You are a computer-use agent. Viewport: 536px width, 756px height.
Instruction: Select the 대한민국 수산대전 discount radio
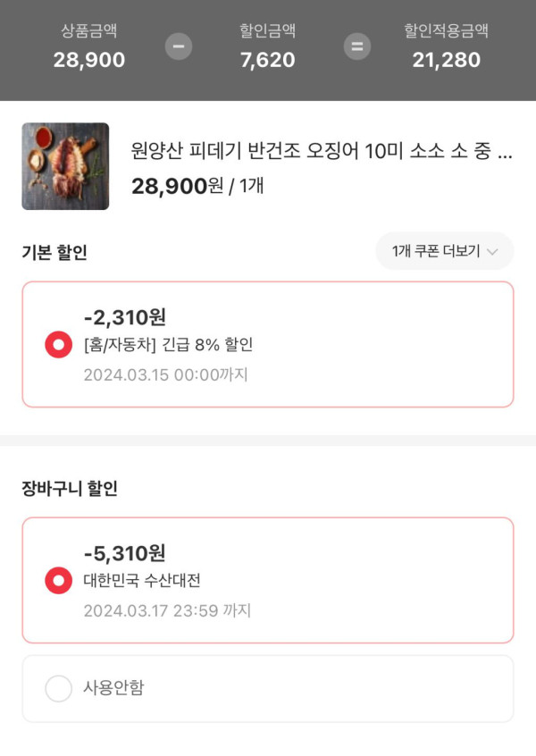click(59, 581)
